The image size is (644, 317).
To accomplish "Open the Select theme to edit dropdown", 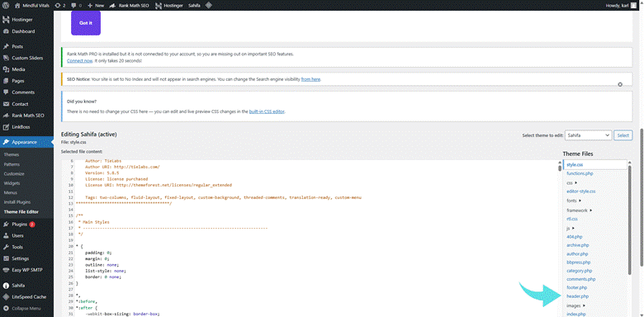I will [x=589, y=135].
